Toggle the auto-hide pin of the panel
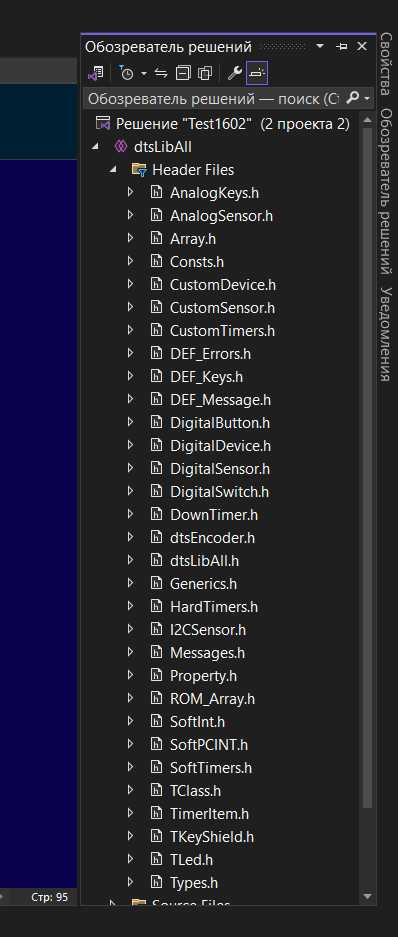Screen dimensions: 398x937 tap(342, 47)
